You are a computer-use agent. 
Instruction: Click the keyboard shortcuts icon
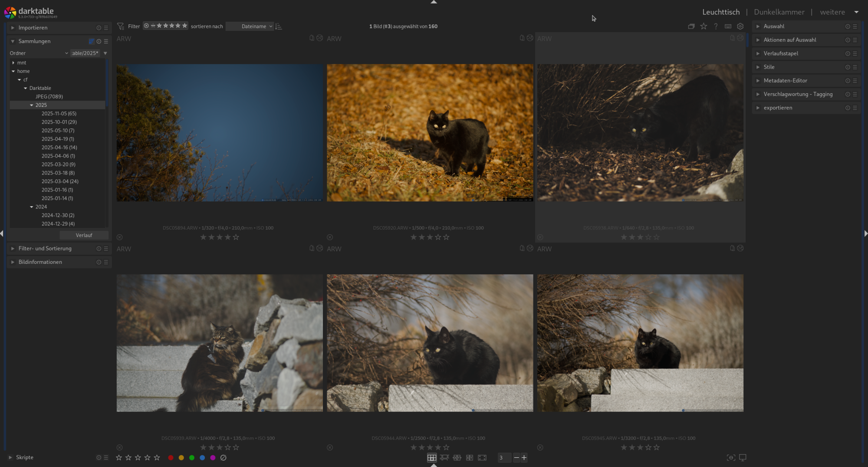(x=728, y=26)
